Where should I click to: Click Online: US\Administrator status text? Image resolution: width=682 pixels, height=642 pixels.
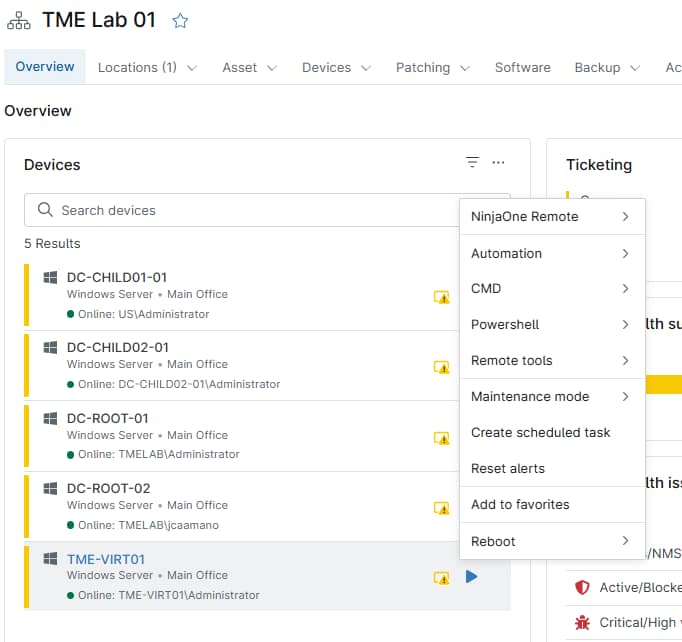(x=144, y=314)
